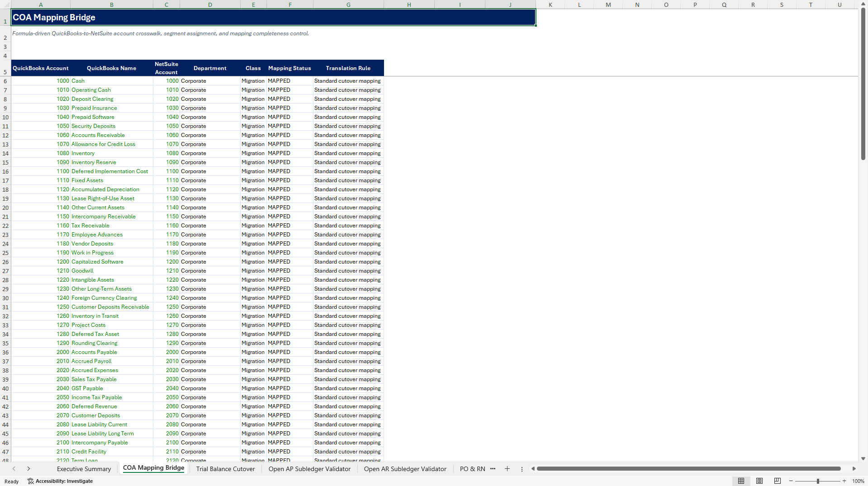Click the NetSuite Account header cell
Image resolution: width=868 pixels, height=486 pixels.
click(166, 68)
